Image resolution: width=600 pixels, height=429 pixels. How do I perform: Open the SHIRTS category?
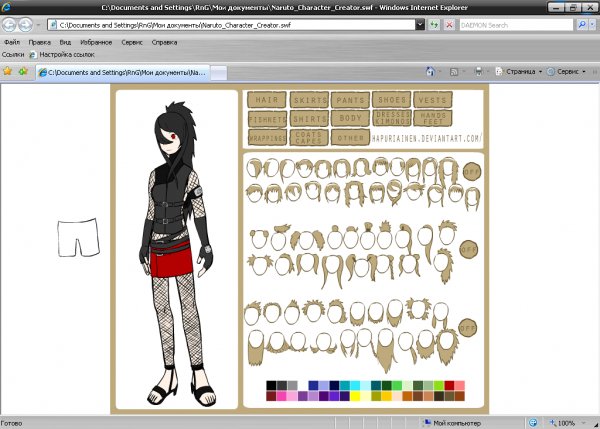pyautogui.click(x=309, y=119)
